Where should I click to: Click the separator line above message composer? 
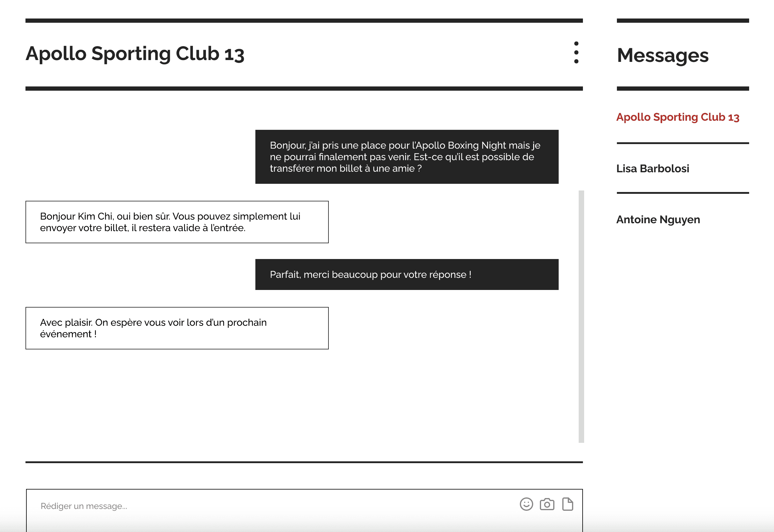point(304,462)
